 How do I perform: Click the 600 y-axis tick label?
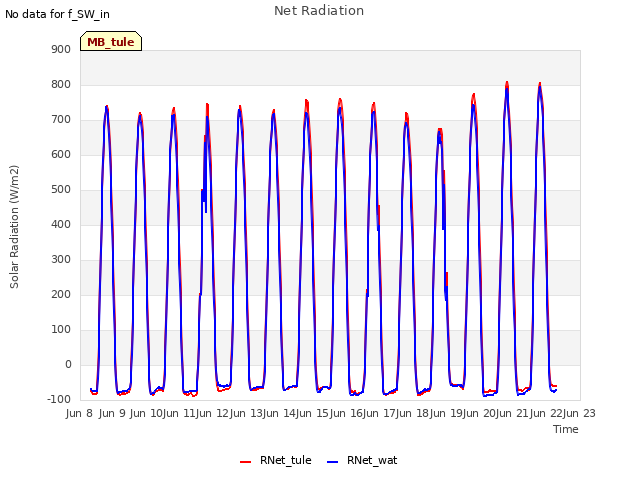click(61, 154)
